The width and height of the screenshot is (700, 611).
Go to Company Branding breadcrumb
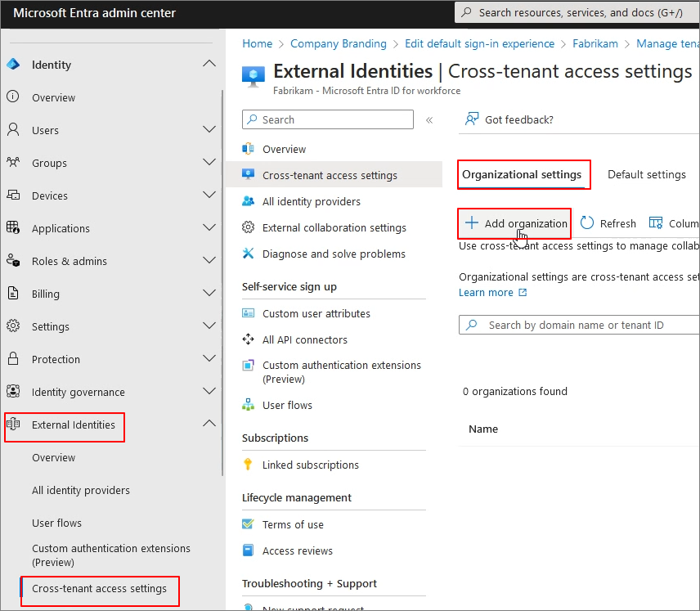point(339,43)
